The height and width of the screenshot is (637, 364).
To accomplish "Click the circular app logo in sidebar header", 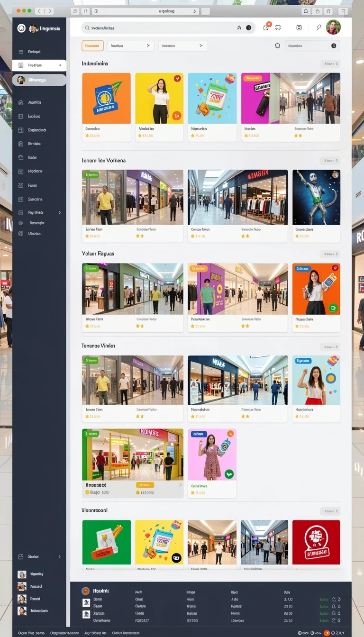I will point(21,28).
